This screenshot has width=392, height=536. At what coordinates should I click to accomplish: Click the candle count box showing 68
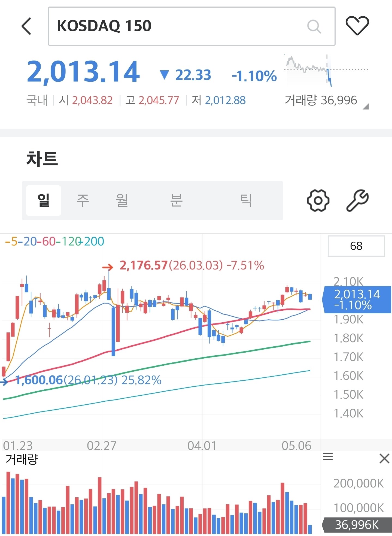point(356,246)
